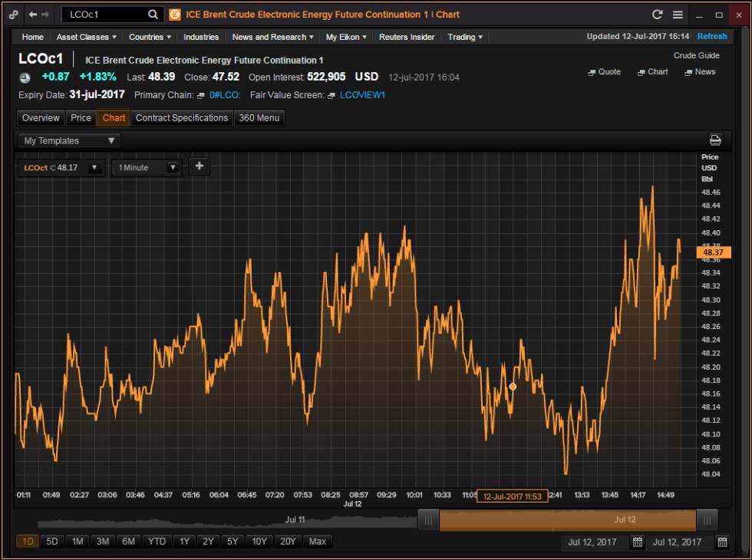Expand the Countries menu
The height and width of the screenshot is (560, 752).
[150, 37]
